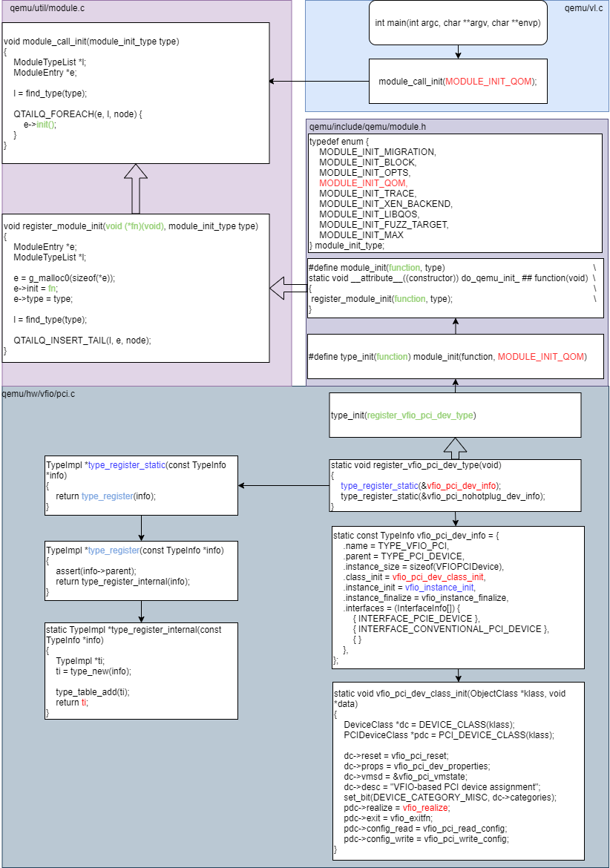Image resolution: width=610 pixels, height=868 pixels.
Task: Click the arrow between type_init and register_vfio_pci_dev_type
Action: [x=454, y=447]
